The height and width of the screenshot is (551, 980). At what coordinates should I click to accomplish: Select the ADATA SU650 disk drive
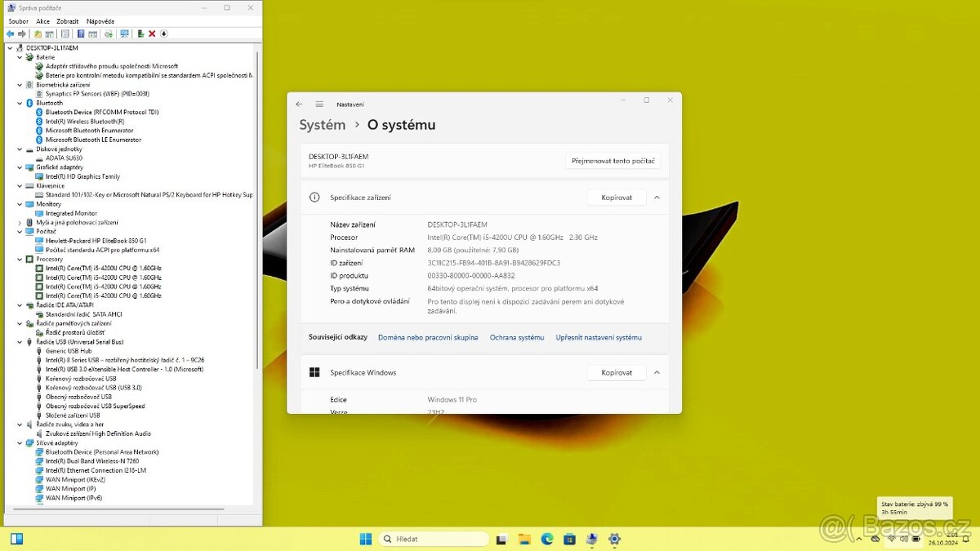point(64,158)
